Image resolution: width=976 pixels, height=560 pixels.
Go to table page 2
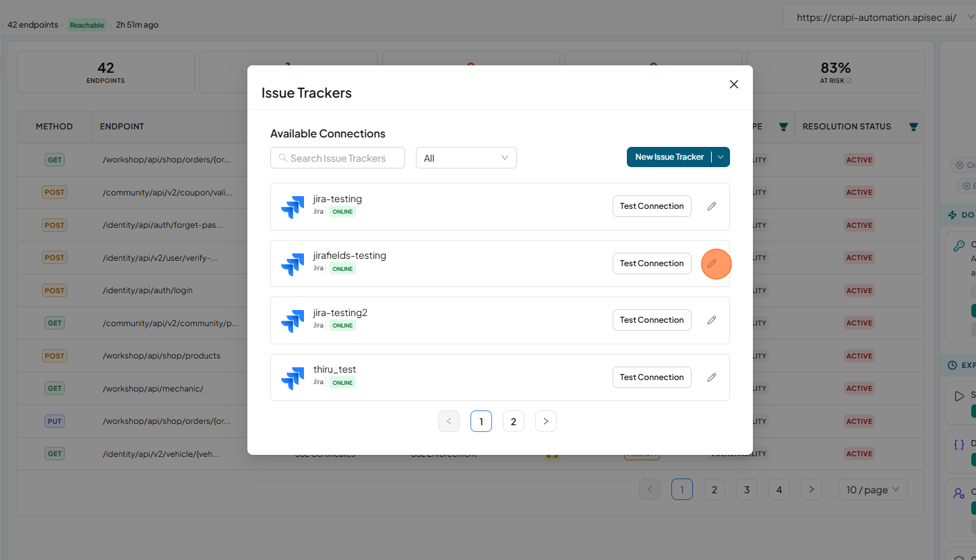(x=714, y=490)
